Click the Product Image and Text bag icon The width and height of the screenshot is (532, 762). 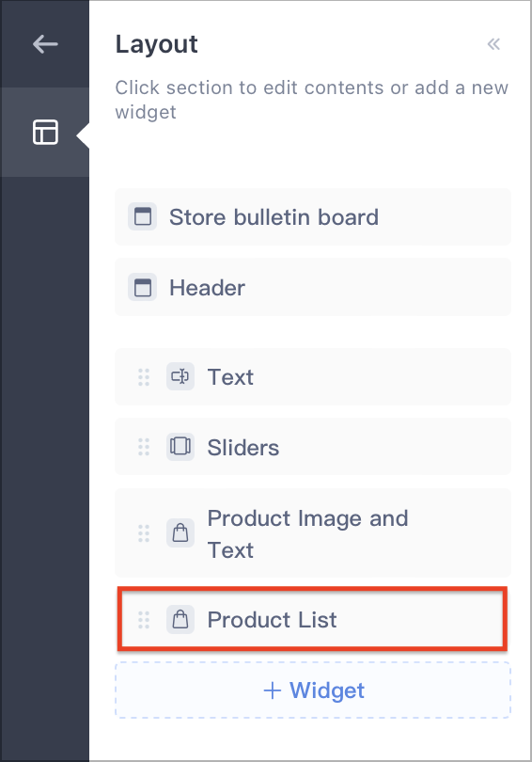[x=180, y=533]
